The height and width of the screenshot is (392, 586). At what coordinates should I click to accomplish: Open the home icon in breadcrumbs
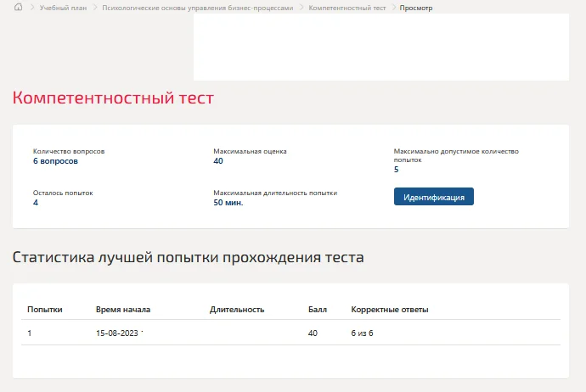(18, 7)
